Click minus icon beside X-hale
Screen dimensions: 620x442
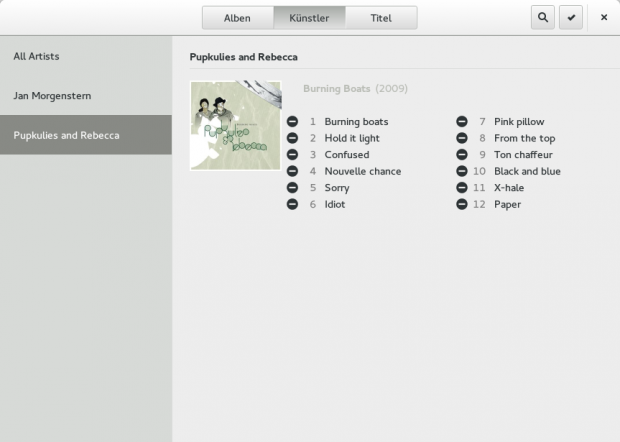click(x=462, y=188)
